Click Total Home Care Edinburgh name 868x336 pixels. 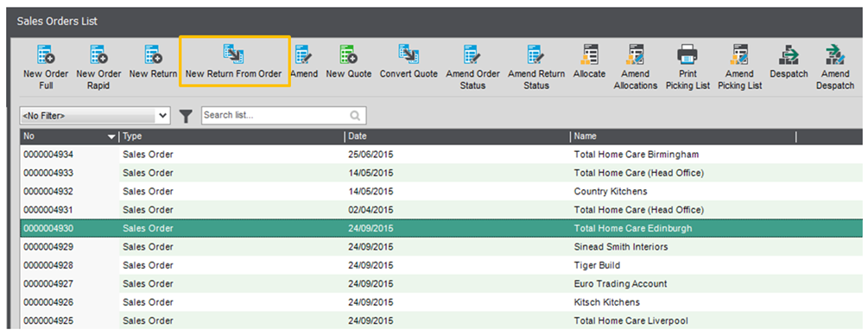[x=633, y=229]
